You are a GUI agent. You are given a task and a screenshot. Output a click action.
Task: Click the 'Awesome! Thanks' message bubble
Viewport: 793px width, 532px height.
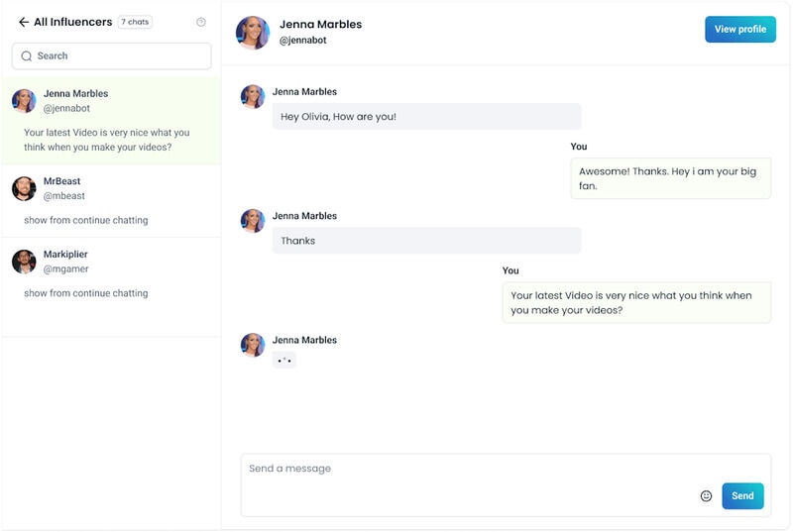click(670, 178)
